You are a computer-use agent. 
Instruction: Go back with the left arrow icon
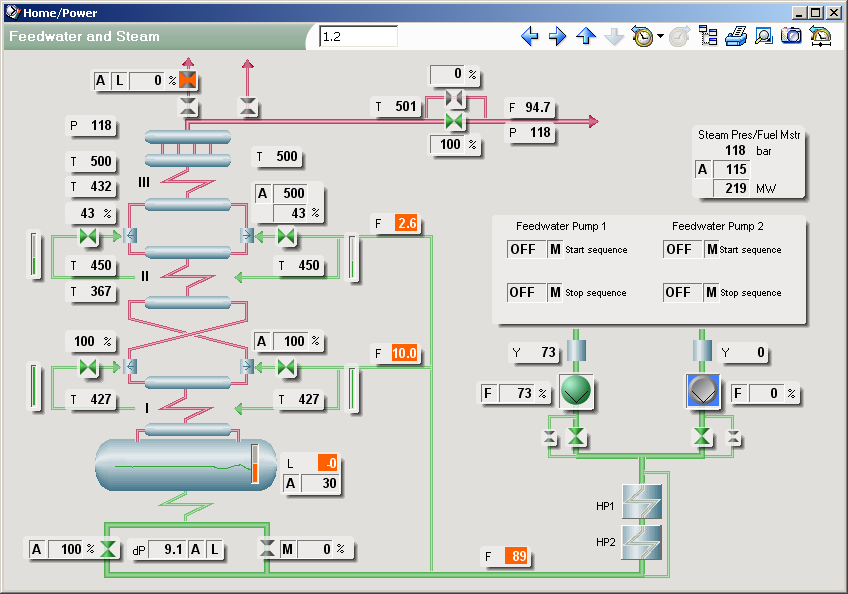click(530, 37)
